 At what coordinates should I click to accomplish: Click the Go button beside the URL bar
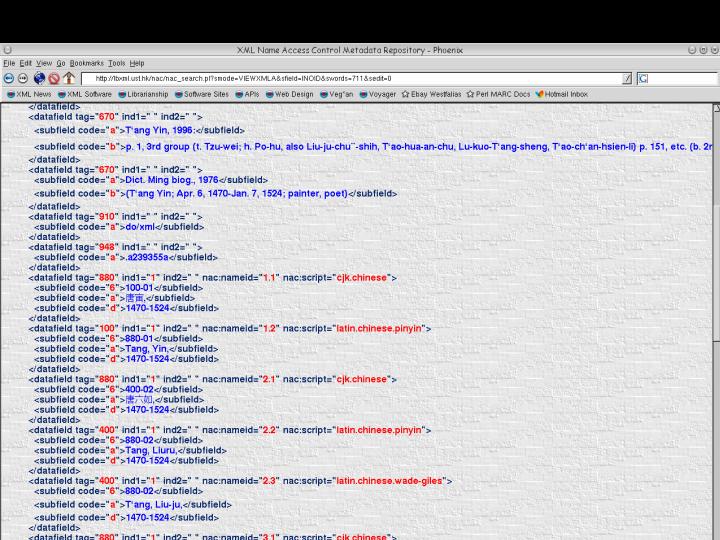627,78
